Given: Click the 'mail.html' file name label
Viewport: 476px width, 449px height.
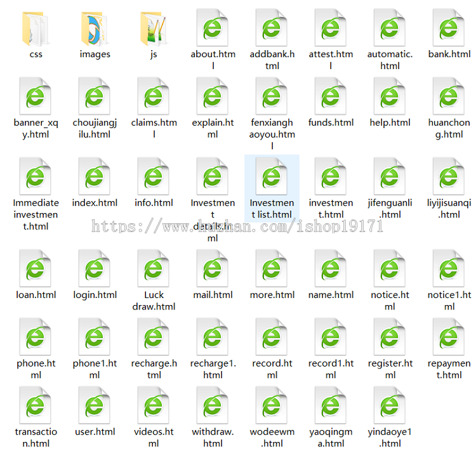Looking at the screenshot, I should [213, 295].
